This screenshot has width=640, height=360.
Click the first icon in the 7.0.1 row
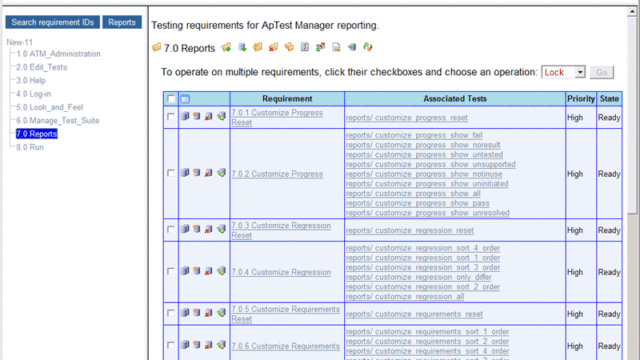tap(185, 116)
